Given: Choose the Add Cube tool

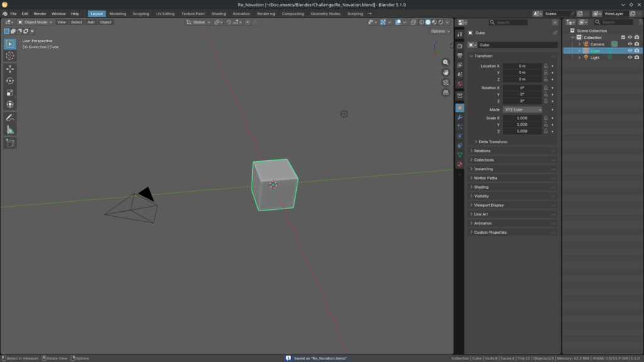Looking at the screenshot, I should coord(10,143).
